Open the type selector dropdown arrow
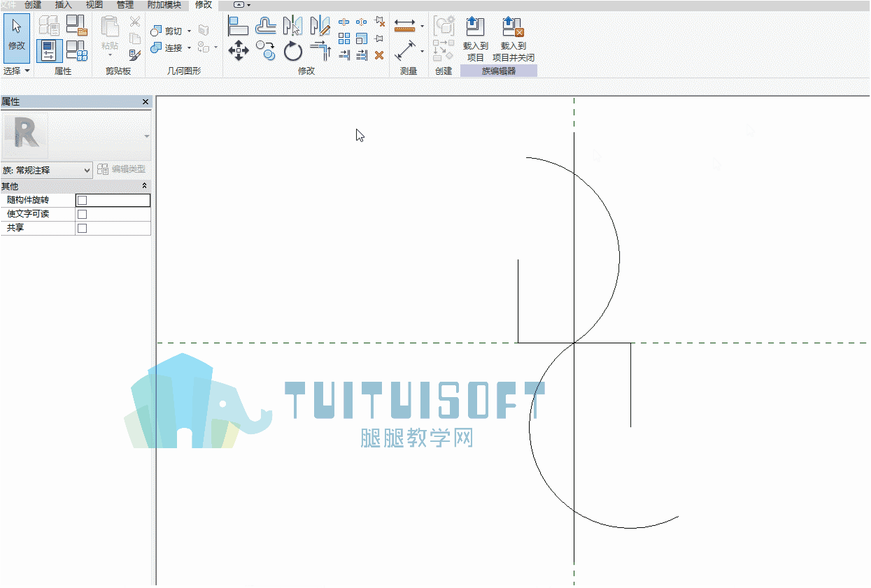This screenshot has width=871, height=588. [x=147, y=136]
